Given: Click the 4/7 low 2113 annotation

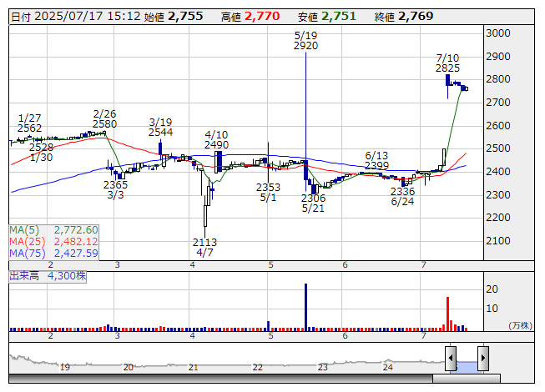Looking at the screenshot, I should point(204,247).
